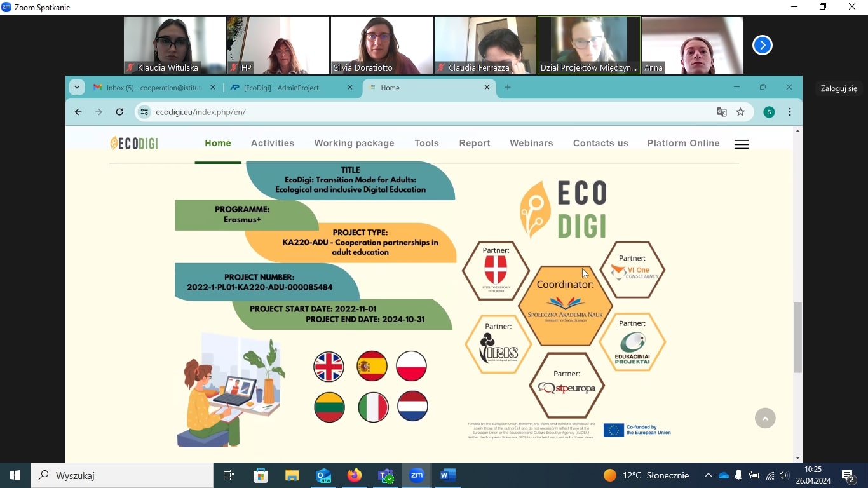Open Firefox from taskbar
Image resolution: width=868 pixels, height=488 pixels.
[x=354, y=475]
